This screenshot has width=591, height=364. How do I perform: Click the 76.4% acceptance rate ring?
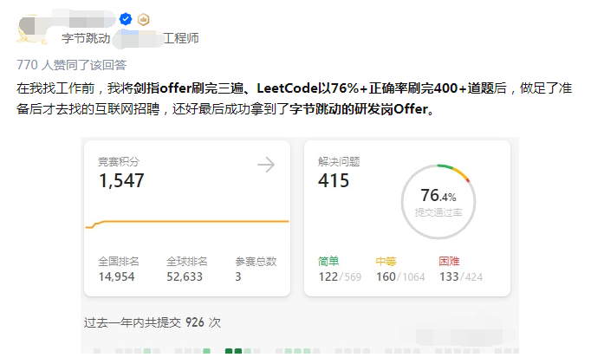click(x=438, y=202)
